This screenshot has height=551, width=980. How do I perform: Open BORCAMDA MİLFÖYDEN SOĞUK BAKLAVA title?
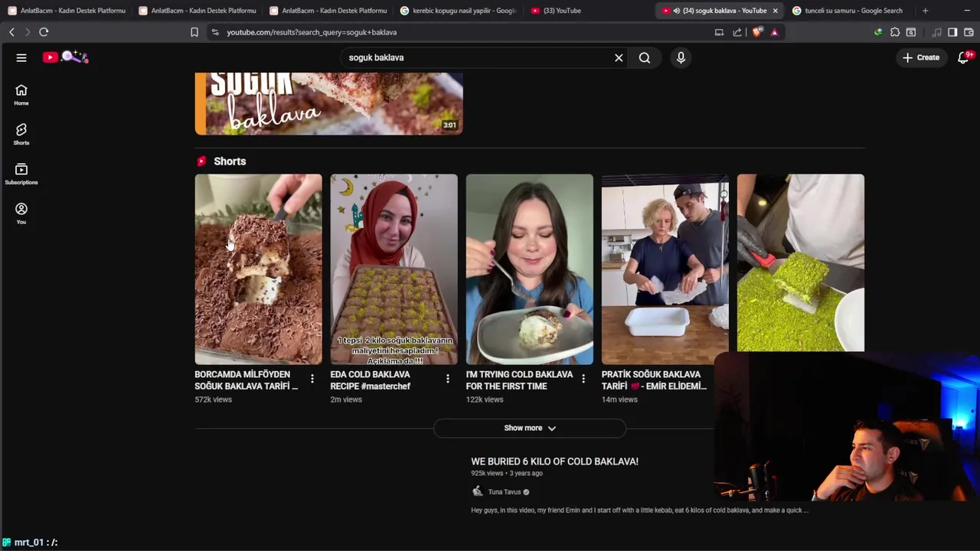point(247,380)
